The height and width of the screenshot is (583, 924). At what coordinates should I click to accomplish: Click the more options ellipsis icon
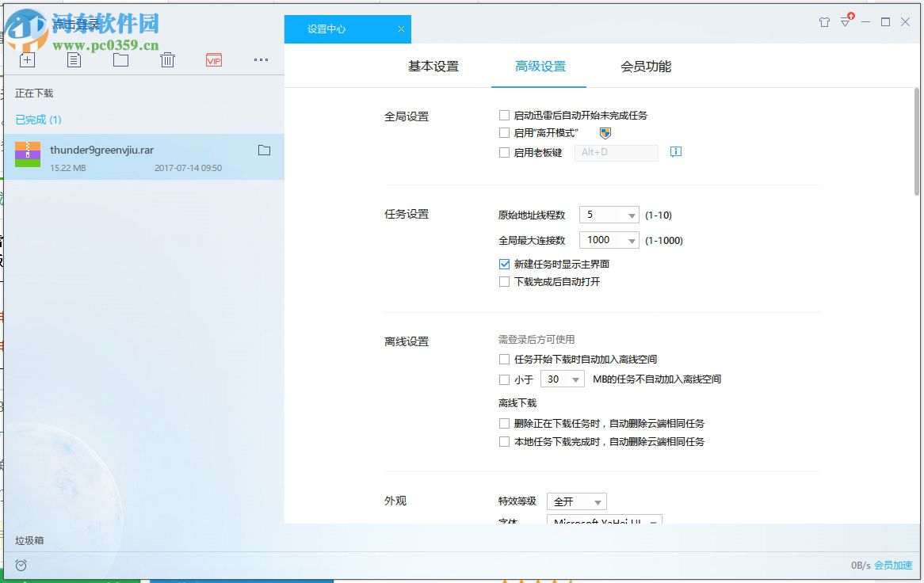[x=261, y=59]
